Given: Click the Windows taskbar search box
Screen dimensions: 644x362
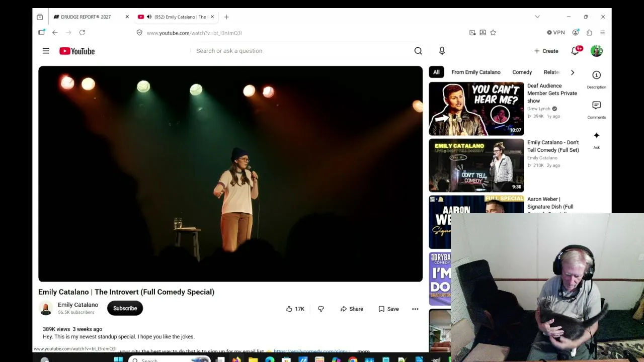Looking at the screenshot, I should (168, 359).
